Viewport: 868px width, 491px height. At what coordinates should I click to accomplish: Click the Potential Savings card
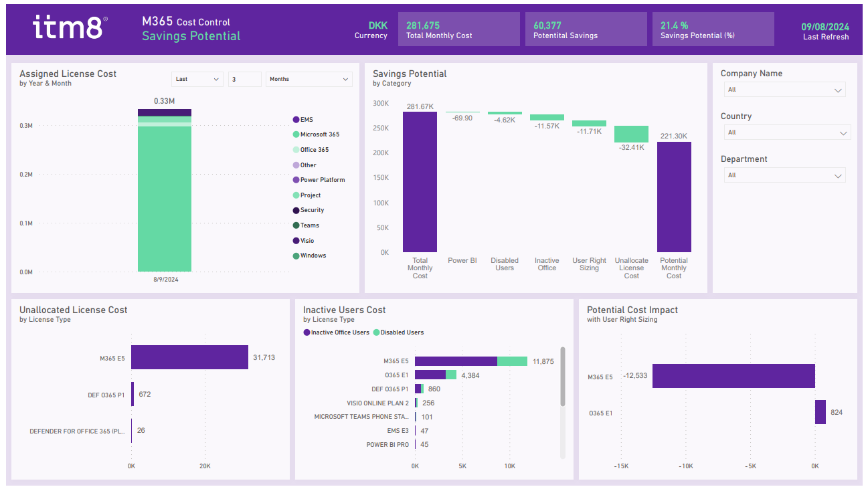(586, 29)
